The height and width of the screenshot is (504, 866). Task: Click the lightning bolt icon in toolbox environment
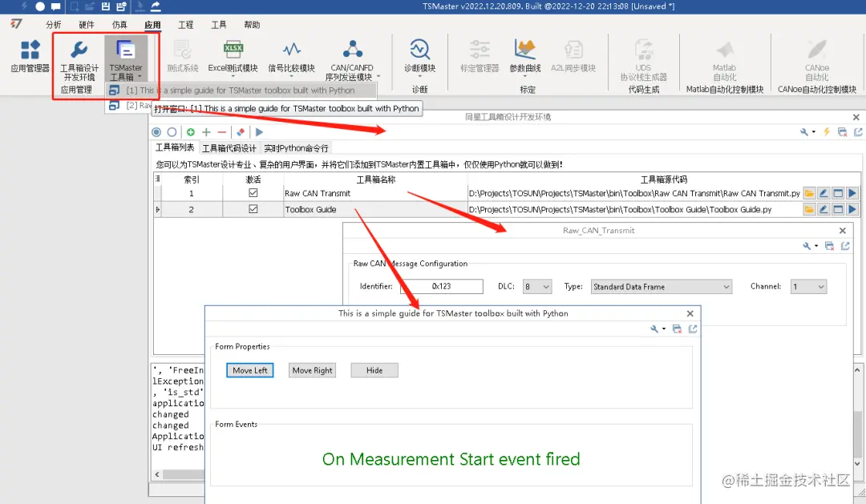[x=827, y=132]
